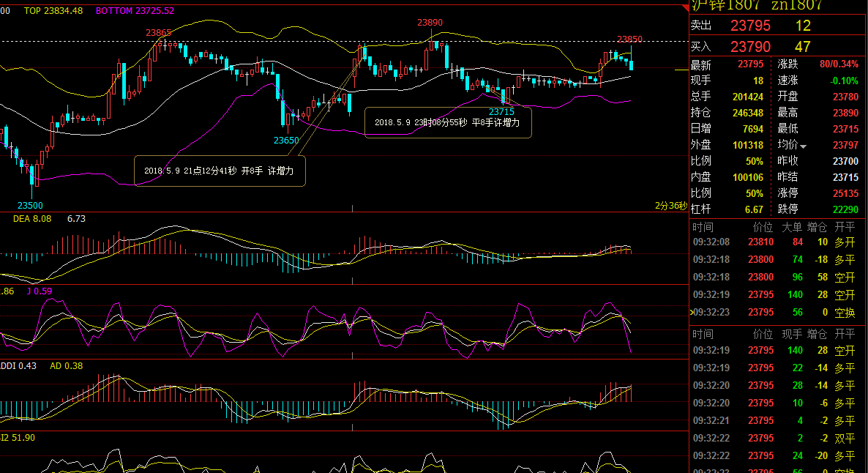868x473 pixels.
Task: Click the 23650 low price label
Action: point(286,140)
